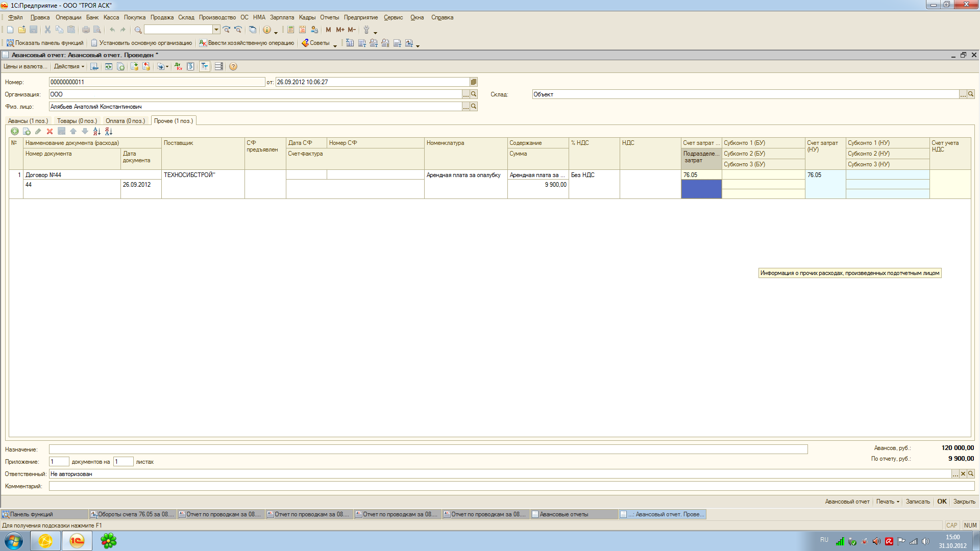Click the M+ memory button
Viewport: 980px width, 551px height.
click(x=340, y=30)
